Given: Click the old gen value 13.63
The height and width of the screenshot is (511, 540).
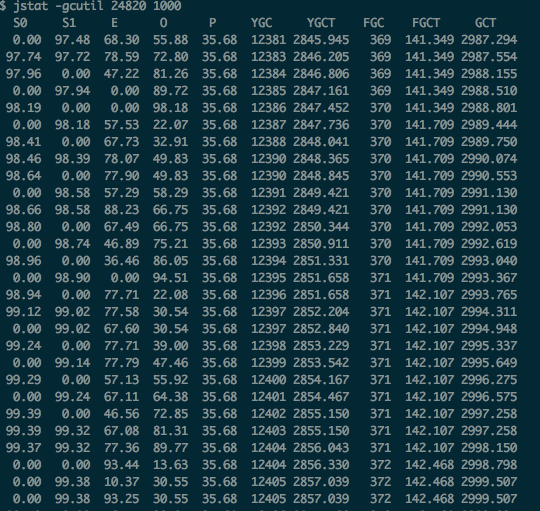Looking at the screenshot, I should click(170, 465).
